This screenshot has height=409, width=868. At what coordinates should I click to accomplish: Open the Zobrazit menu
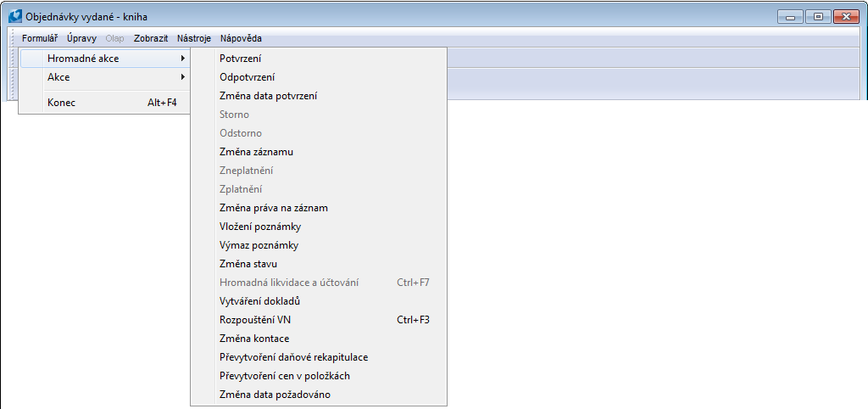[151, 38]
